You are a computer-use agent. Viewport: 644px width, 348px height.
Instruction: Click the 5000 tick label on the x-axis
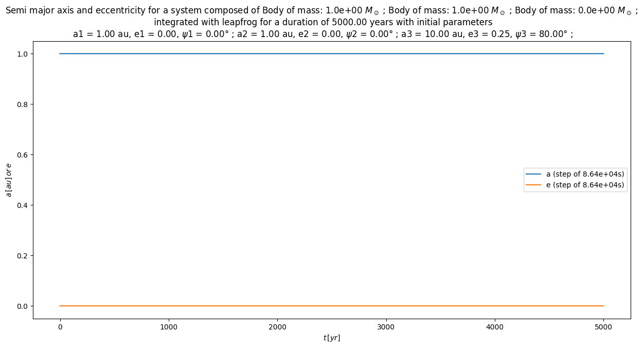603,326
